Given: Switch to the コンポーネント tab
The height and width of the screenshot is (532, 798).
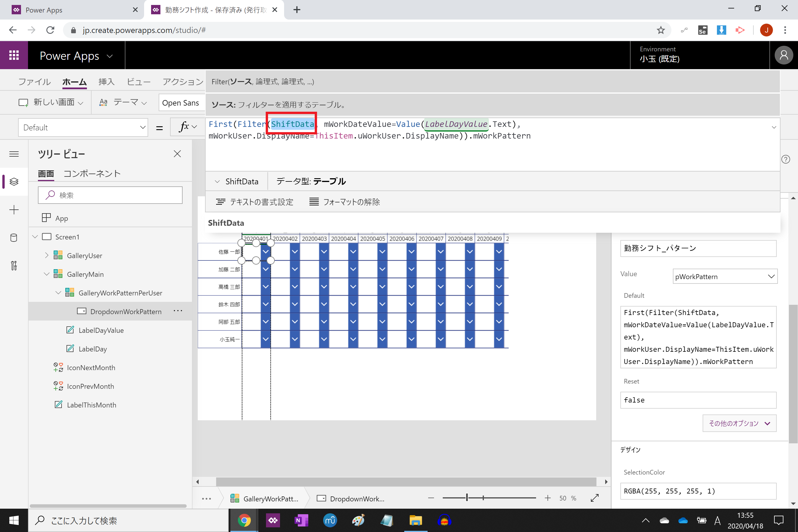Looking at the screenshot, I should tap(92, 174).
